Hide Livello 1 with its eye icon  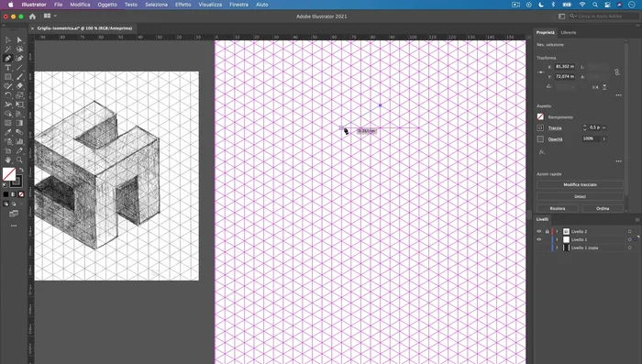[x=539, y=239]
